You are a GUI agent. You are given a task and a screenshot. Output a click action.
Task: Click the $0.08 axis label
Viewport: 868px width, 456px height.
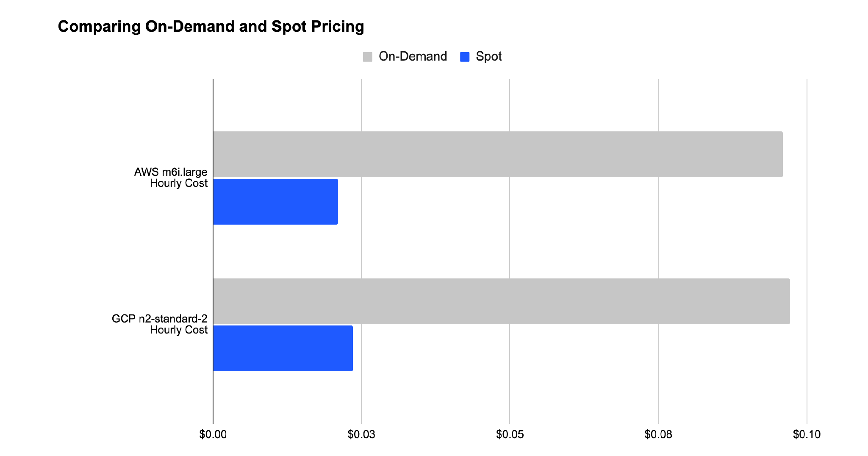[658, 434]
